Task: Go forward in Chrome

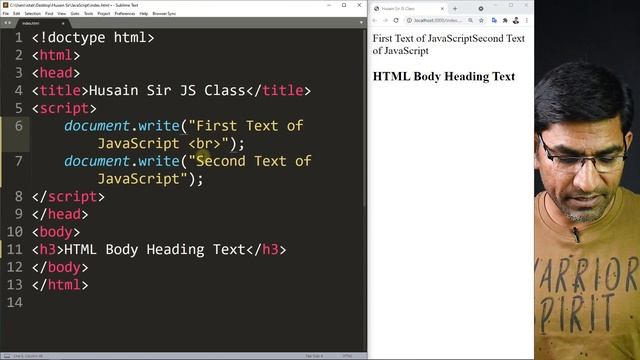Action: coord(385,20)
